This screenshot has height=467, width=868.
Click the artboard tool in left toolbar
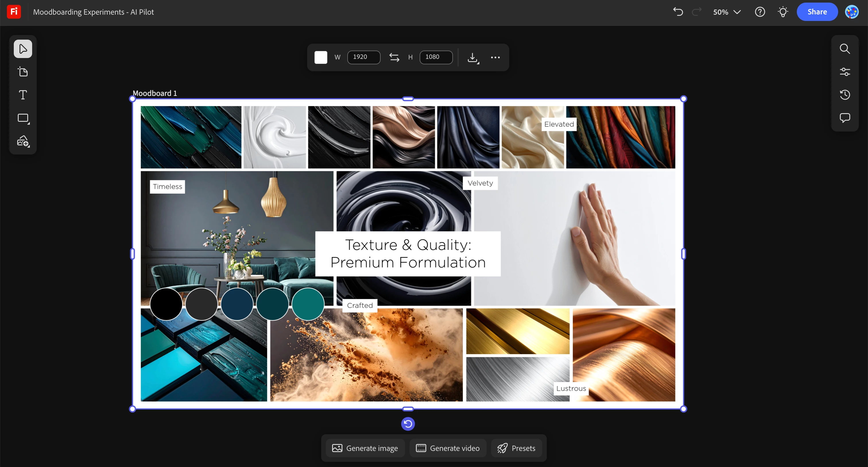click(x=23, y=72)
